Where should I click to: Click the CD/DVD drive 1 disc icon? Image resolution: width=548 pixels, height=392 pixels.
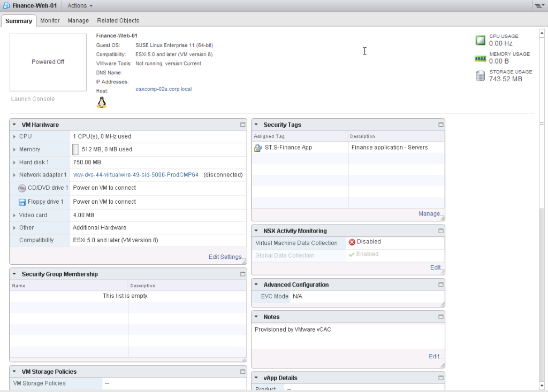tap(22, 188)
